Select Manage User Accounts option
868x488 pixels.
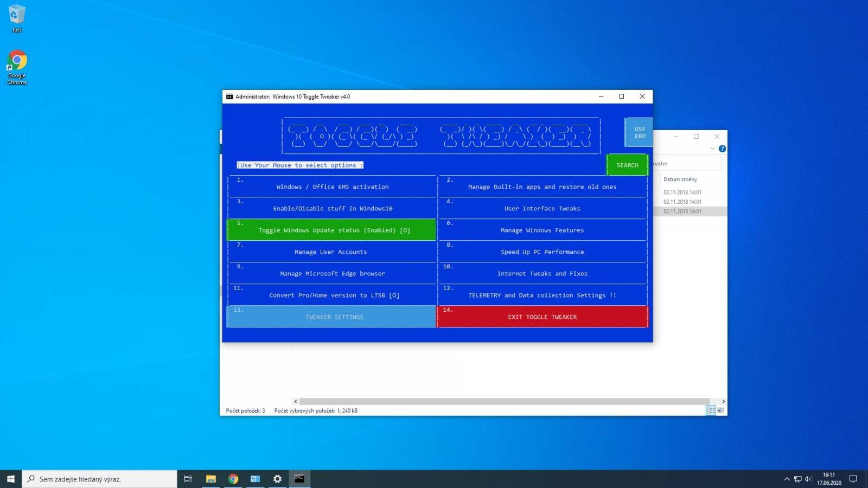pos(332,252)
